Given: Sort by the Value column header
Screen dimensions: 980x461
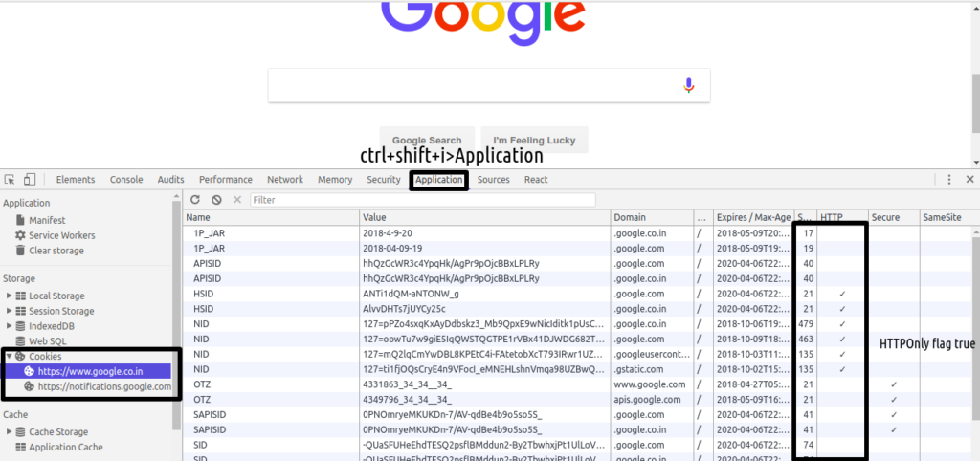Looking at the screenshot, I should tap(485, 217).
